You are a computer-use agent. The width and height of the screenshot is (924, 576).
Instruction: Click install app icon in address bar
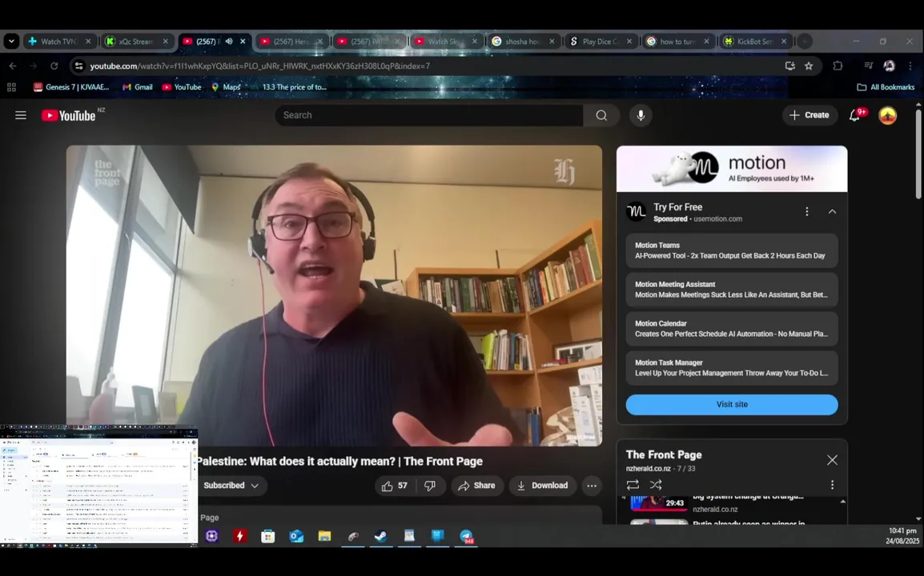click(x=789, y=66)
